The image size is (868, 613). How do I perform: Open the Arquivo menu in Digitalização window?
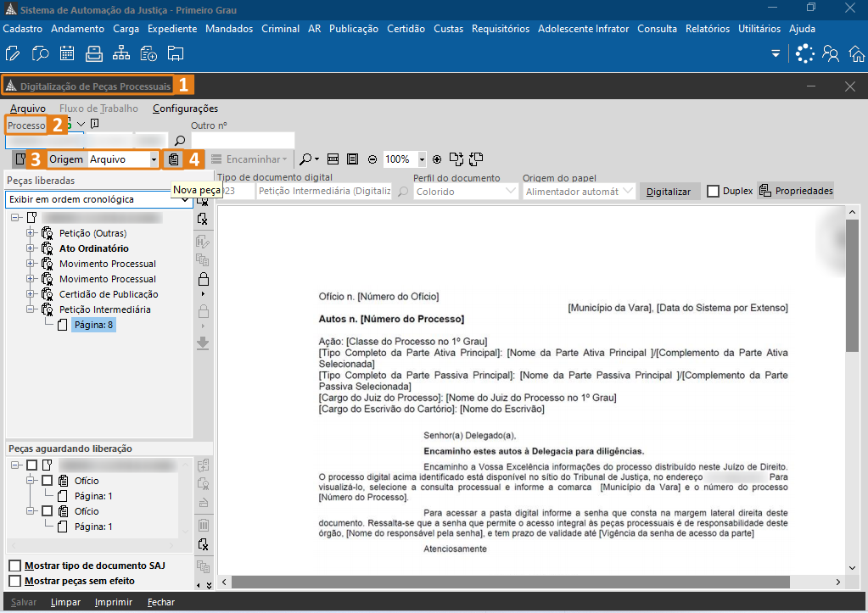point(28,109)
